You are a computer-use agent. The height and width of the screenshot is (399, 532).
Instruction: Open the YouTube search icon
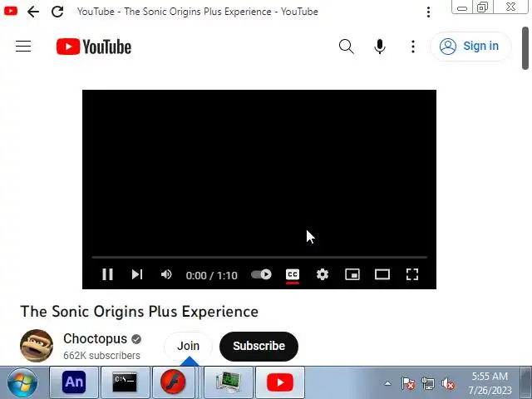(347, 47)
